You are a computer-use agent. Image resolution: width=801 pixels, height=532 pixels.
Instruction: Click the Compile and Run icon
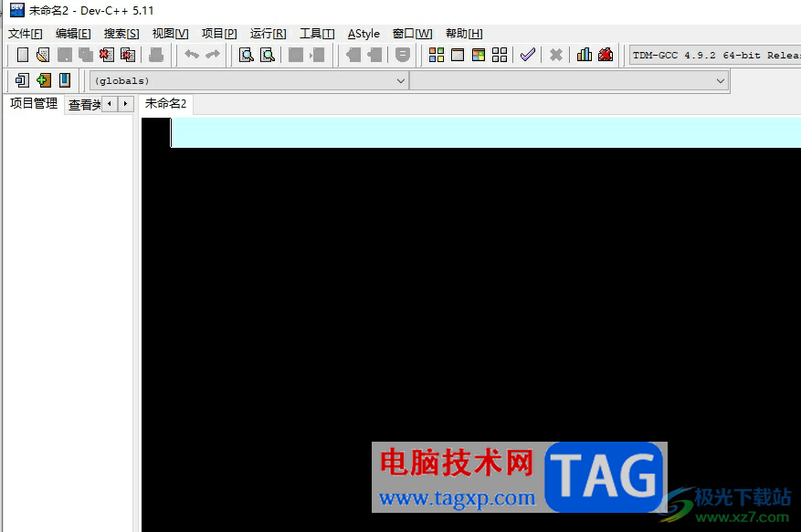click(479, 55)
